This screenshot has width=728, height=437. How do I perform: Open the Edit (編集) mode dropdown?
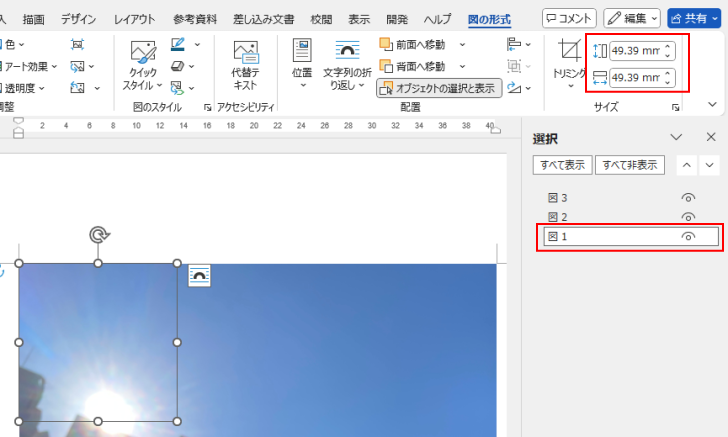click(632, 19)
